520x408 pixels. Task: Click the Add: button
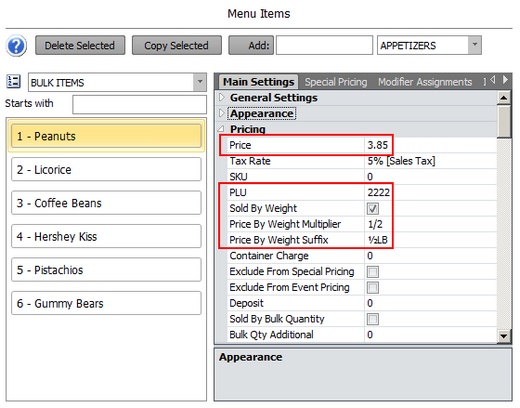pyautogui.click(x=251, y=45)
